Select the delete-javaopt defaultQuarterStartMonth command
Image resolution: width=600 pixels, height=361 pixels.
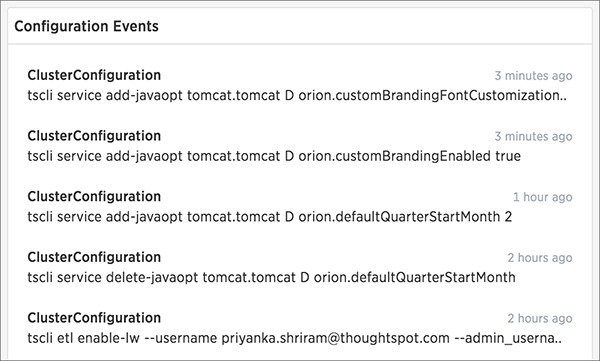[272, 277]
